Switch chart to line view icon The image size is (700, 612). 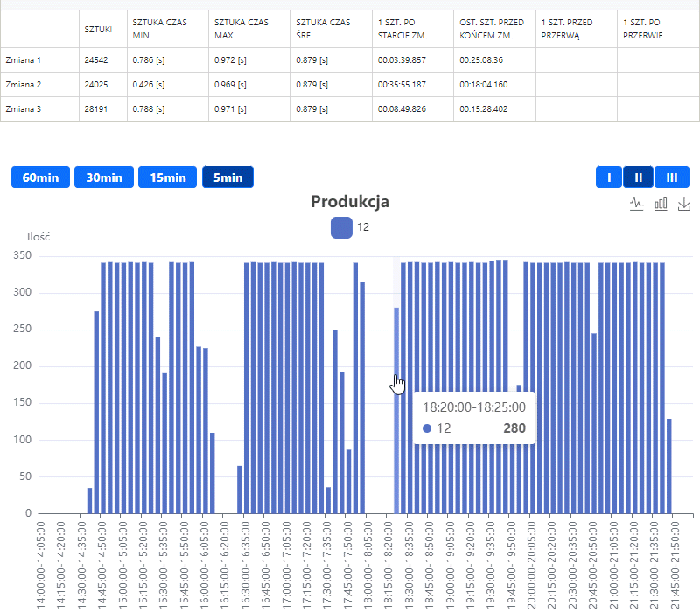(x=637, y=203)
